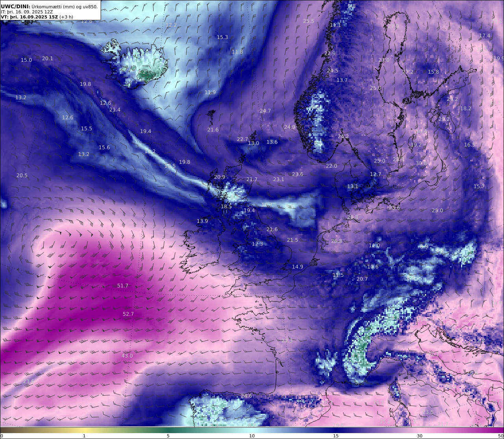Click the 25.5 value label

click(309, 21)
